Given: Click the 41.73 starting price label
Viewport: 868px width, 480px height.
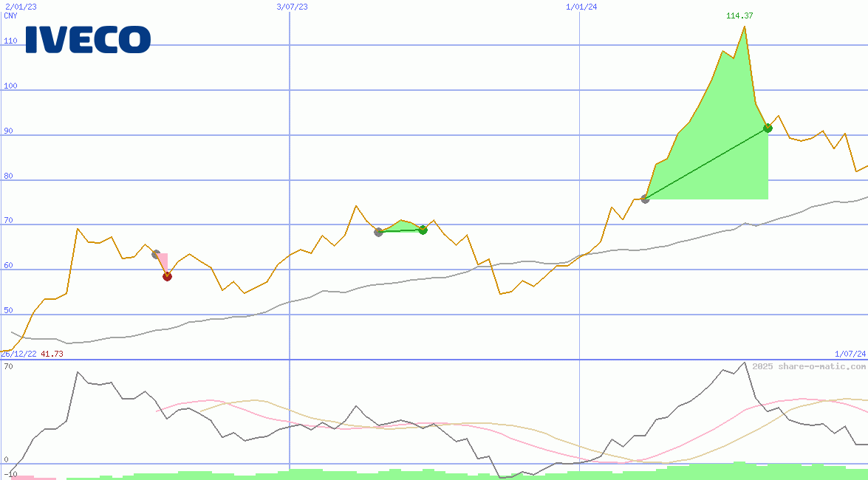Looking at the screenshot, I should [x=52, y=354].
